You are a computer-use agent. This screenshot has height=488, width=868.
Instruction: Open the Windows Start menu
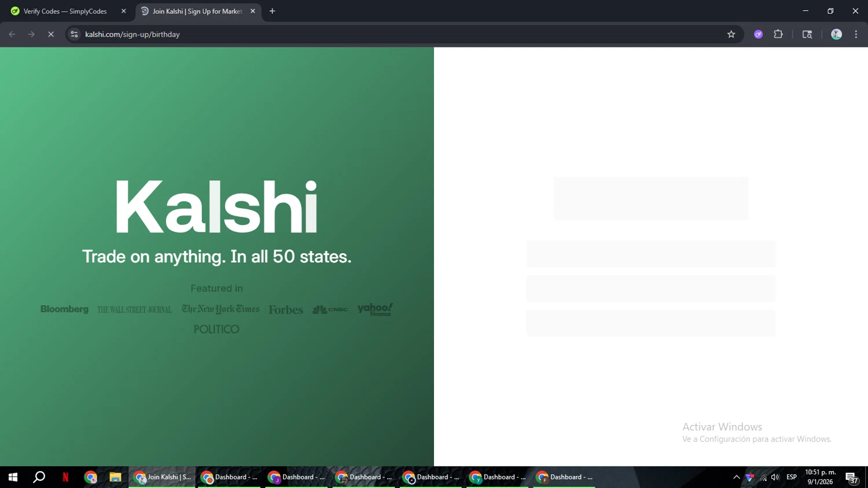click(x=13, y=477)
